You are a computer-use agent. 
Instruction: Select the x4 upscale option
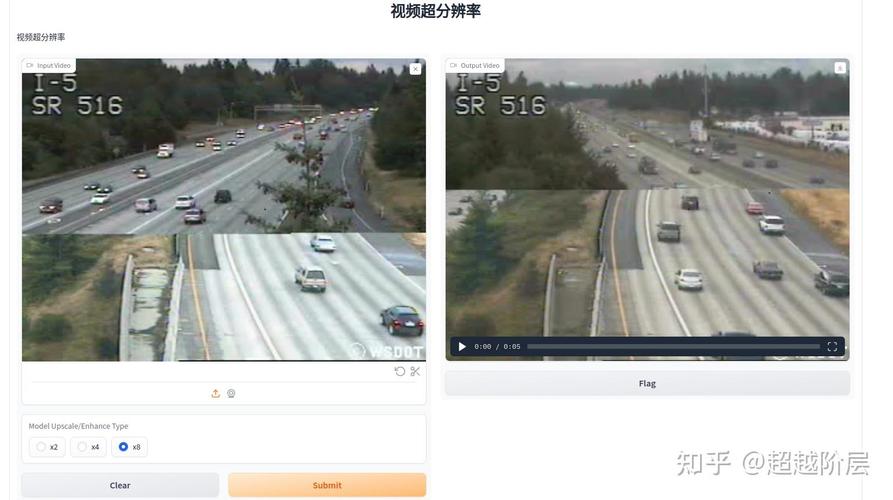pos(88,447)
